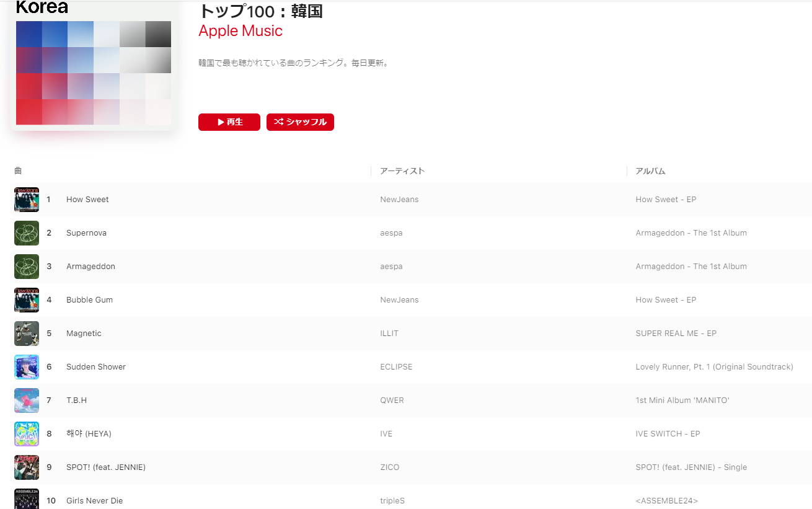Viewport: 812px width, 509px height.
Task: Select the song title Bubble Gum
Action: [x=89, y=300]
